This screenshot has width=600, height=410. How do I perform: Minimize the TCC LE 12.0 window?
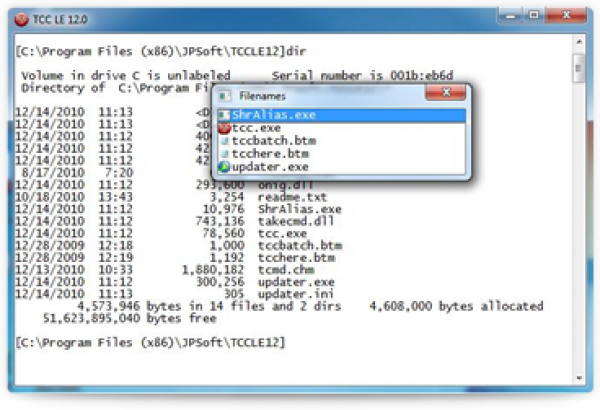coord(510,15)
